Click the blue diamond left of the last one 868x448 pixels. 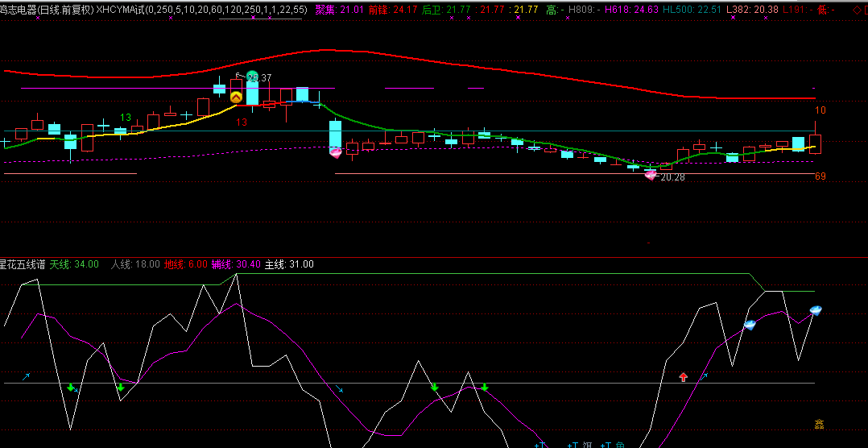tap(750, 325)
